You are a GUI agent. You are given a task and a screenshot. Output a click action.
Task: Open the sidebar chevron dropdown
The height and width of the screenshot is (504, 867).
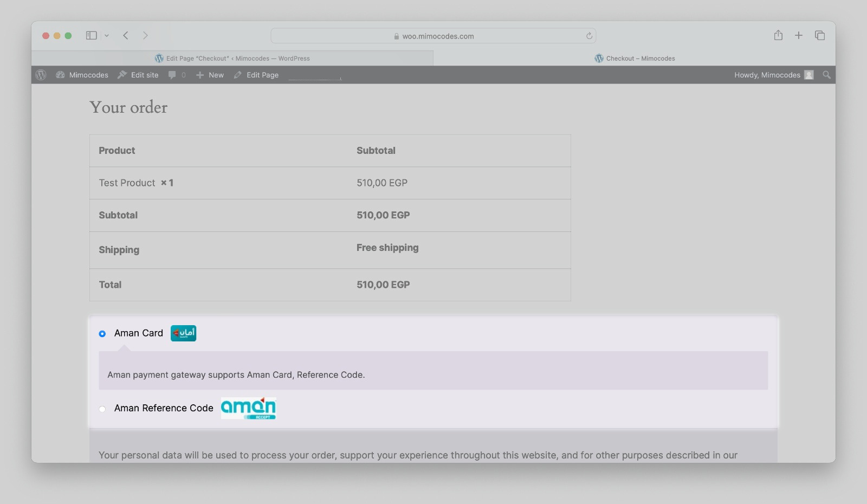tap(107, 36)
